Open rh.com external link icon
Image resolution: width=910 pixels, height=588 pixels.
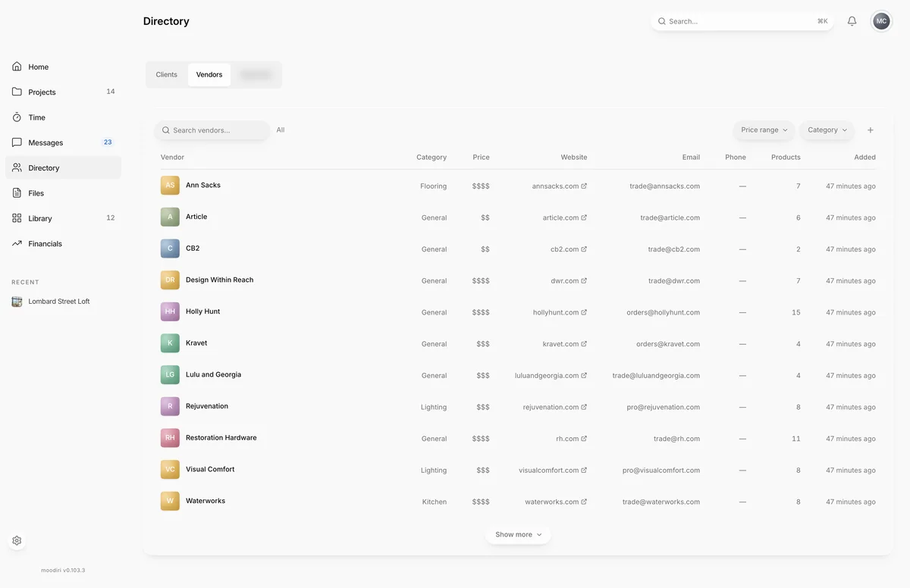coord(584,439)
